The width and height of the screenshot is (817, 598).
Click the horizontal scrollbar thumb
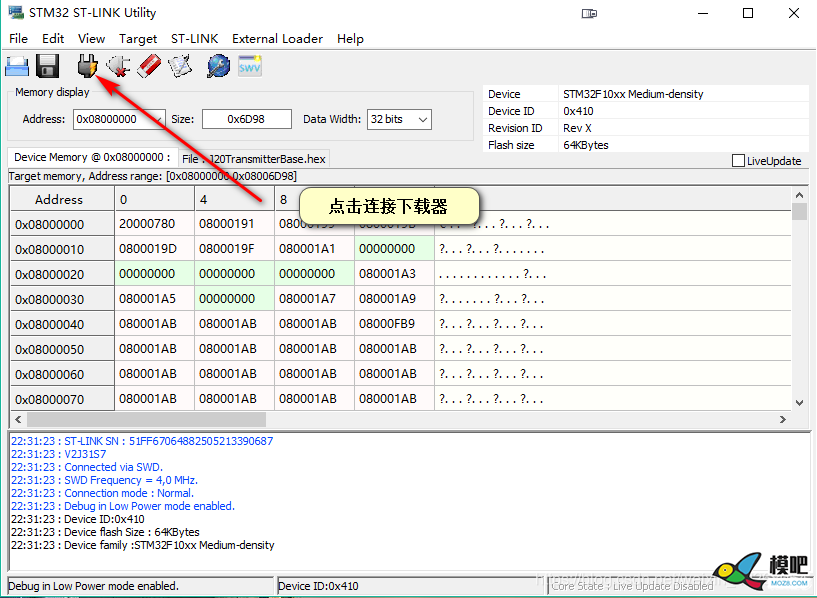click(146, 419)
